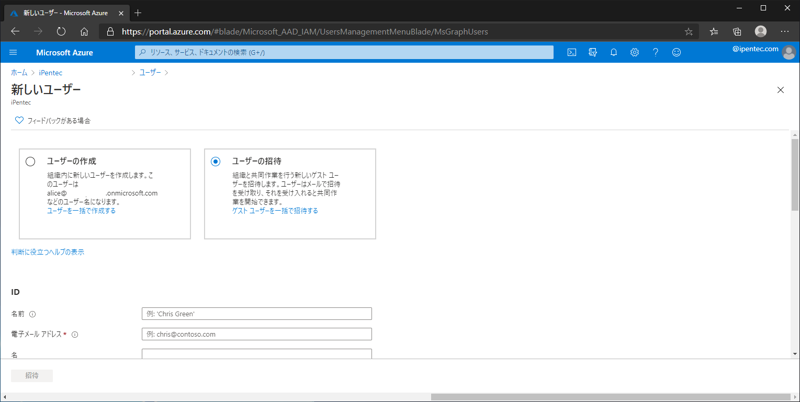Click the フィードバックがある場合 link
This screenshot has width=800, height=402.
tap(59, 121)
